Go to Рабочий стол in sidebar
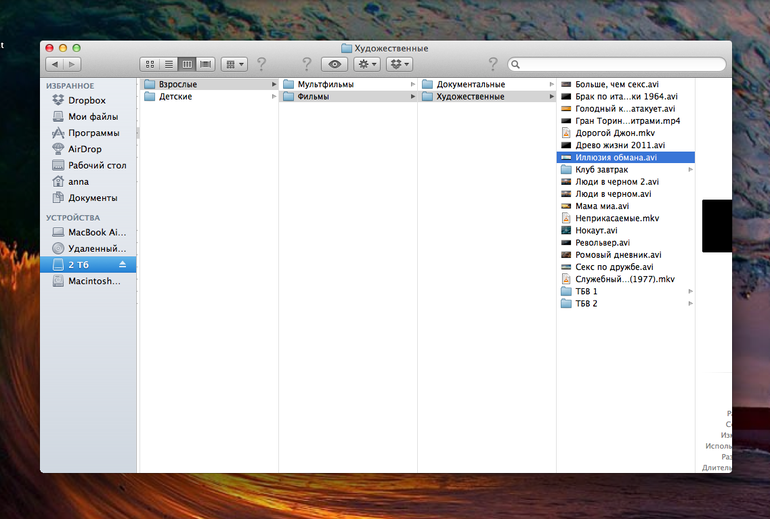The width and height of the screenshot is (770, 519). [96, 165]
